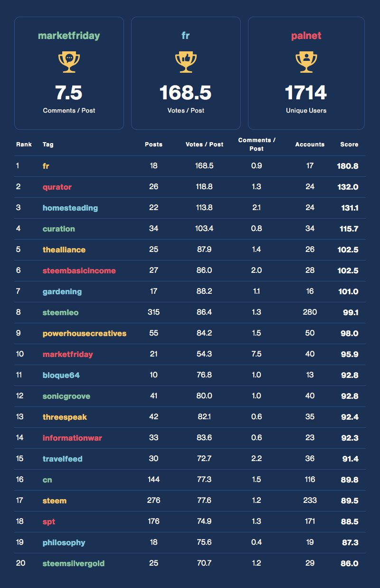The height and width of the screenshot is (588, 380).
Task: Open the thealliance tag
Action: [x=64, y=250]
